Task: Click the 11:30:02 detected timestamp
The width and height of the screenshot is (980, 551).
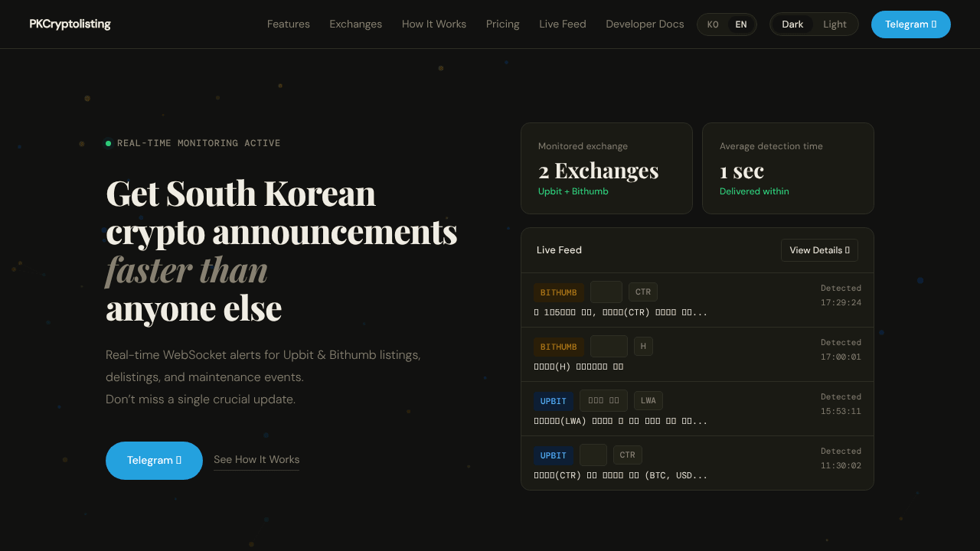Action: [x=841, y=465]
